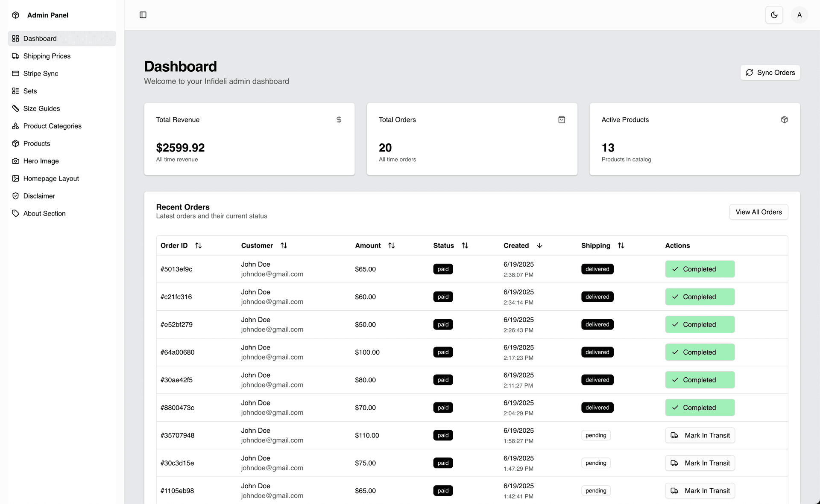
Task: Open Size Guides from the sidebar
Action: (41, 108)
